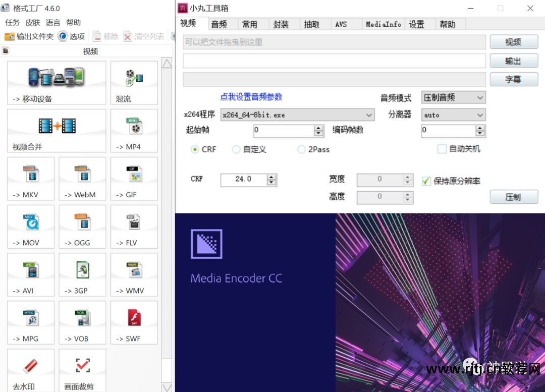The image size is (545, 392).
Task: Open 任务 menu in Format Factory
Action: (x=13, y=23)
